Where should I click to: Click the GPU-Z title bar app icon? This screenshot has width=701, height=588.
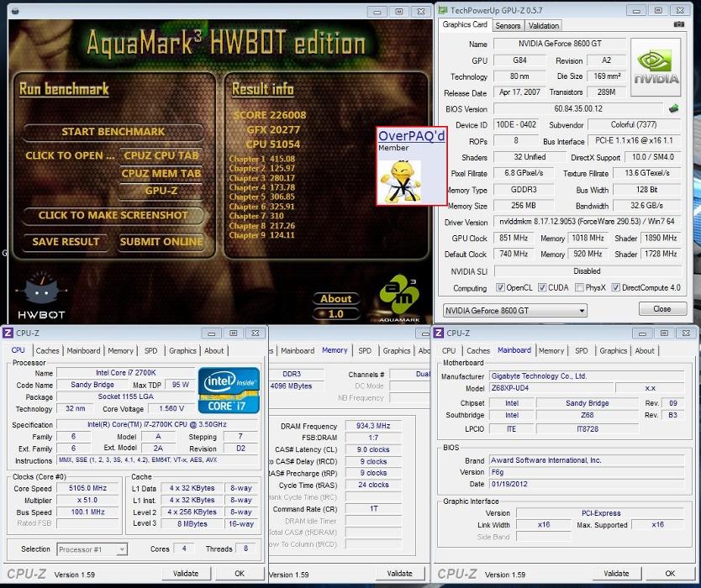click(443, 10)
